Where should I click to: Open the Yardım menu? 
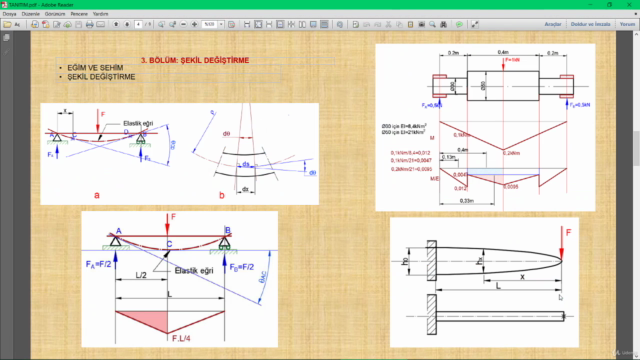pos(100,14)
